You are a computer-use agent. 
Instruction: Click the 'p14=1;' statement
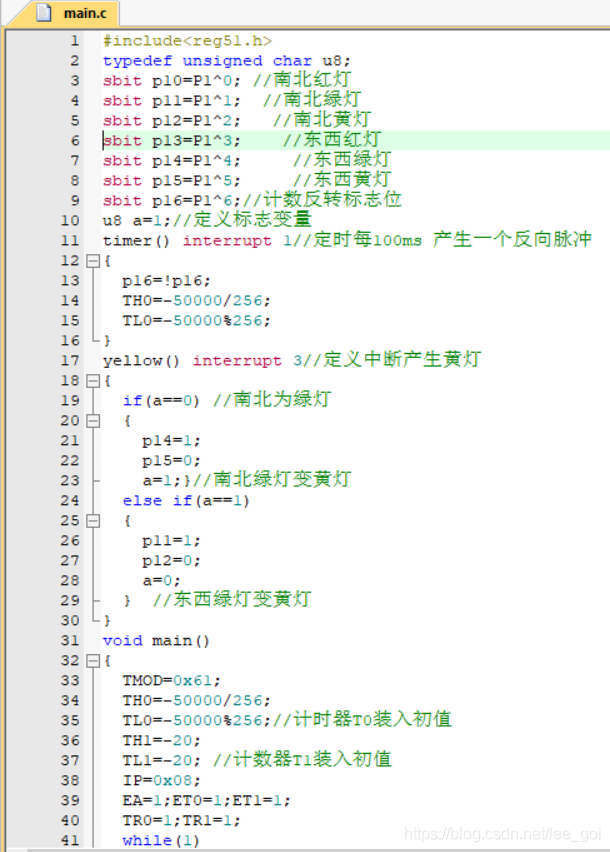click(x=171, y=441)
